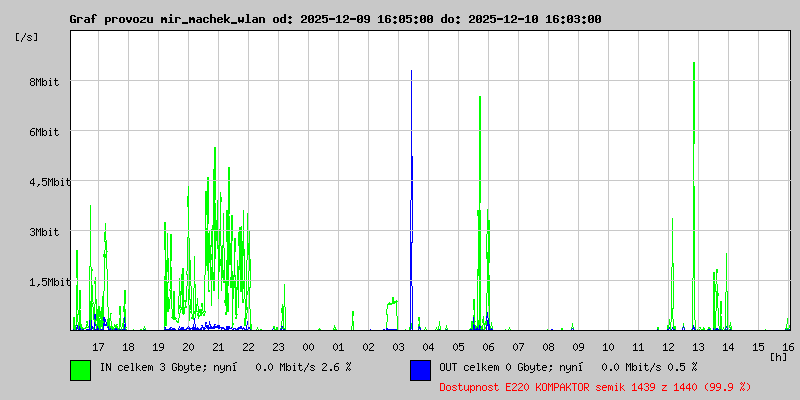Click the graph title 'Graf provozu mir_machek_wlan'

pyautogui.click(x=167, y=19)
